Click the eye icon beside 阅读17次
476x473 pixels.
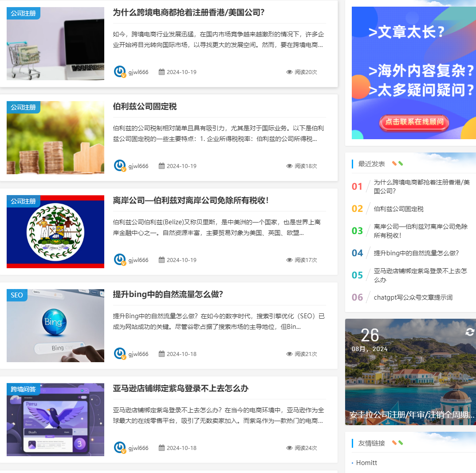(x=289, y=260)
